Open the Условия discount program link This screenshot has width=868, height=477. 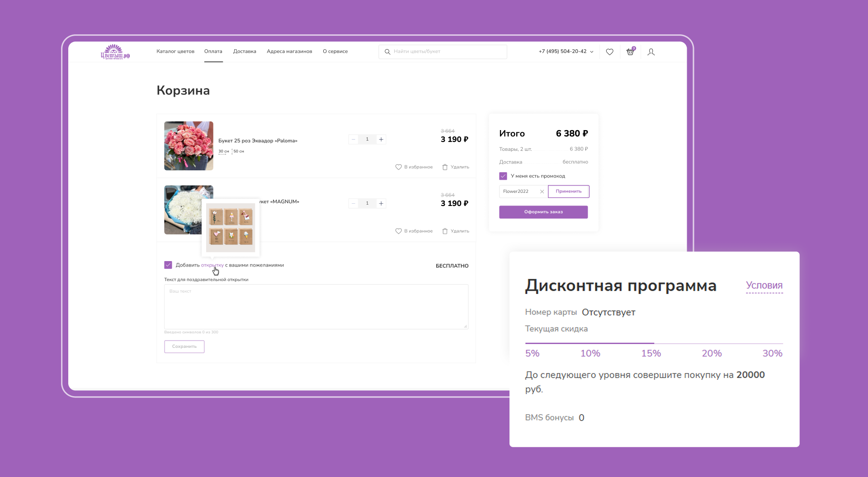(x=764, y=285)
